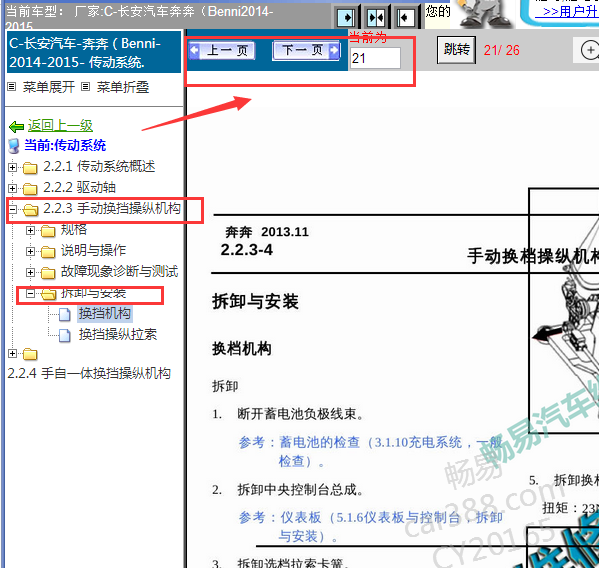Select 2.2.2 驱动轴 in the tree
This screenshot has width=599, height=568.
point(79,188)
